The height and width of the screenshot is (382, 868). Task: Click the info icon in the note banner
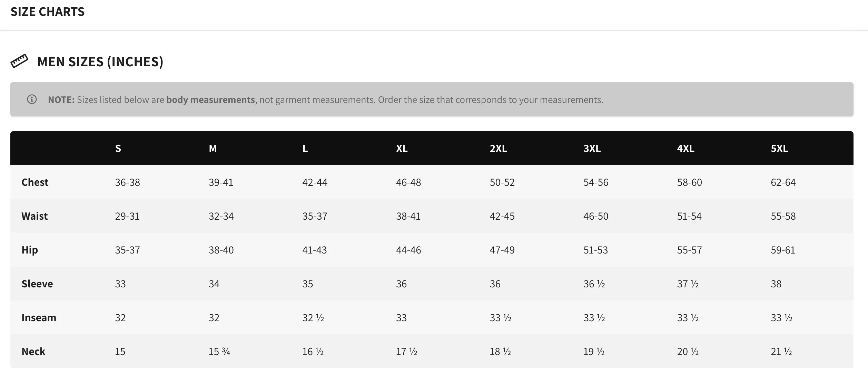[32, 99]
